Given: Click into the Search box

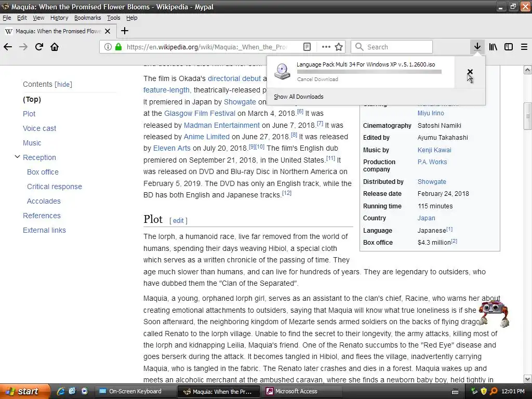Looking at the screenshot, I should (x=392, y=47).
